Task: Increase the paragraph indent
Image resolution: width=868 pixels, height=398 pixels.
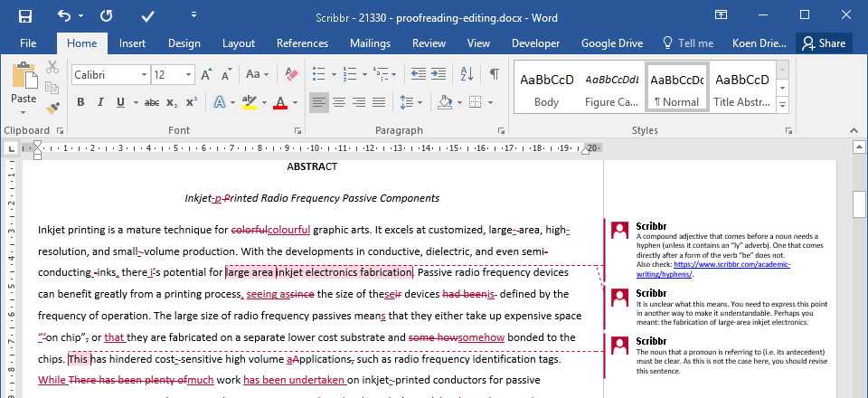Action: pyautogui.click(x=440, y=75)
